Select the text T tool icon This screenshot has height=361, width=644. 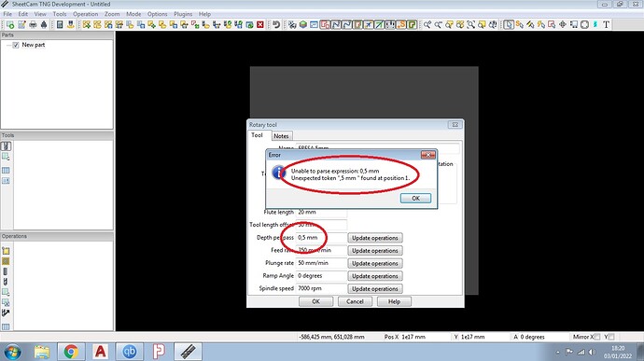pos(606,24)
